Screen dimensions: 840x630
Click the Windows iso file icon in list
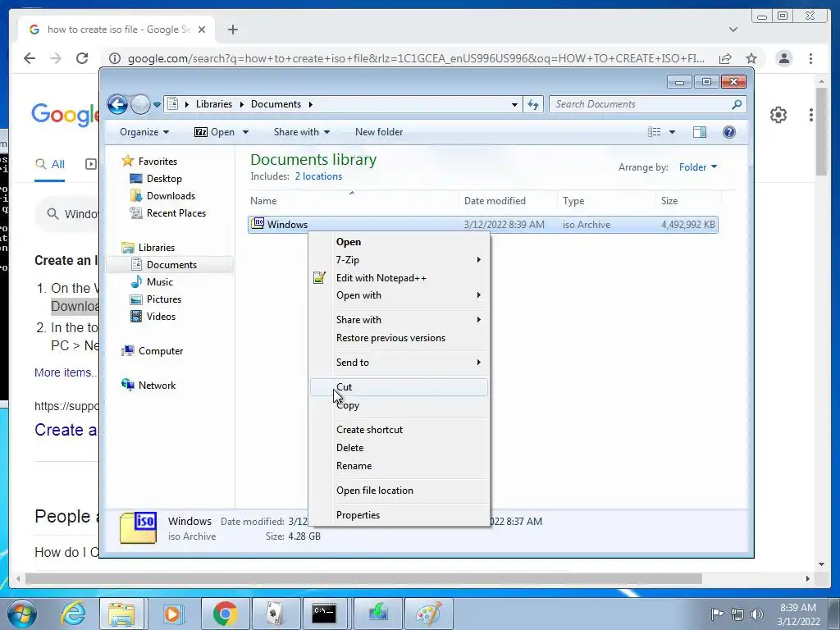258,223
